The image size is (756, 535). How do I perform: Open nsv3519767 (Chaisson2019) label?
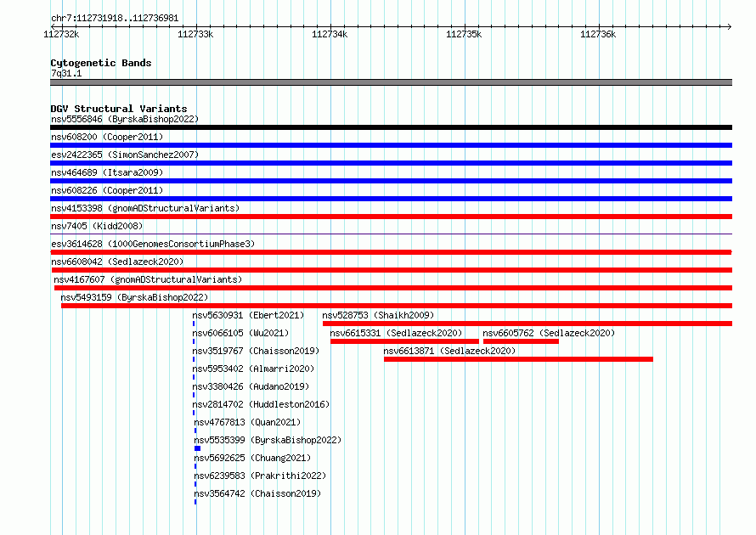click(x=256, y=351)
